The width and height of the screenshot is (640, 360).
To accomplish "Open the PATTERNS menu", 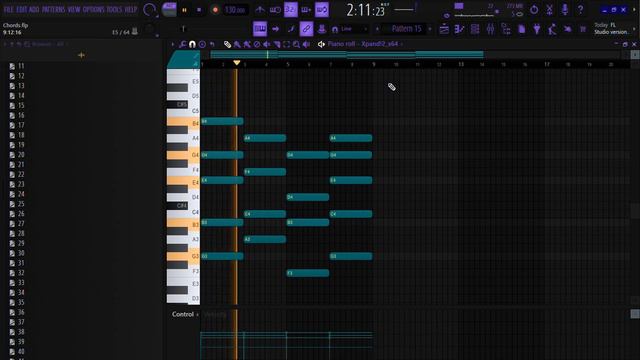I will tap(53, 9).
